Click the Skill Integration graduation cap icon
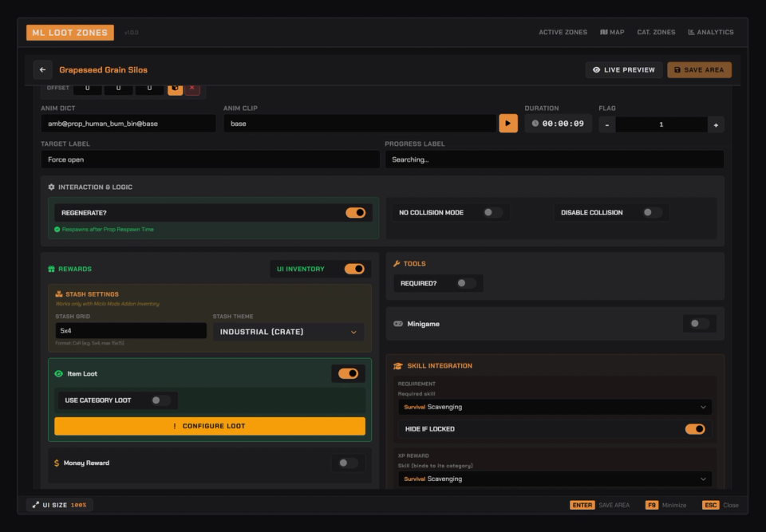The height and width of the screenshot is (532, 766). (397, 366)
